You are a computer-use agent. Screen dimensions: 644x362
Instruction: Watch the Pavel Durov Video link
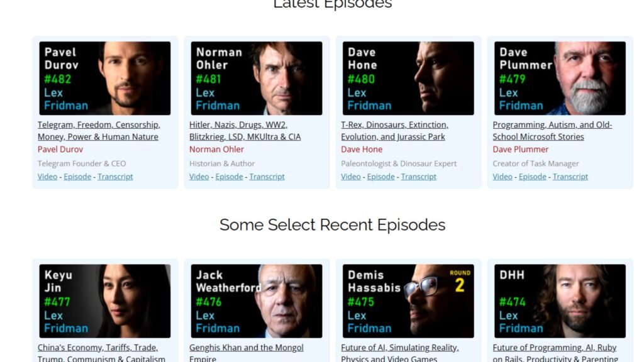[47, 177]
